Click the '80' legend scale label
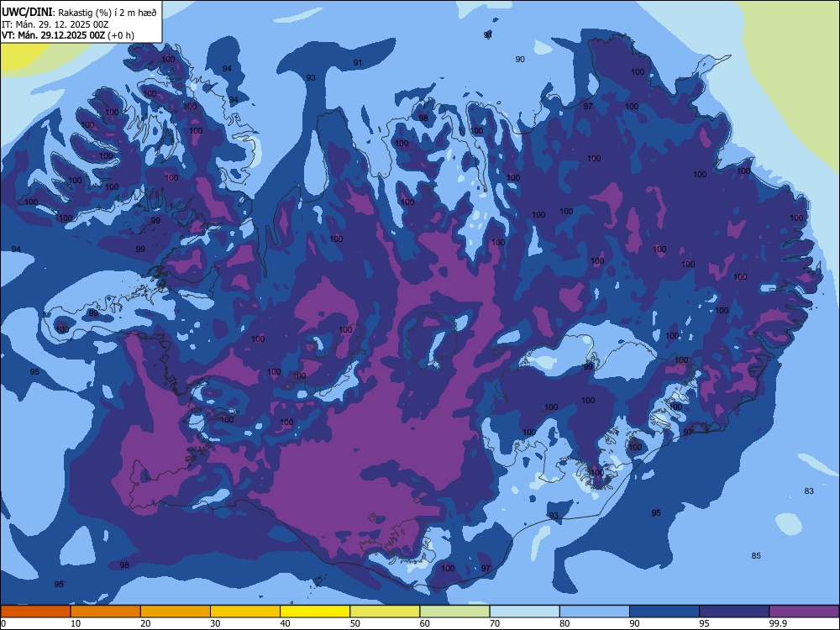Image resolution: width=840 pixels, height=630 pixels. point(564,623)
